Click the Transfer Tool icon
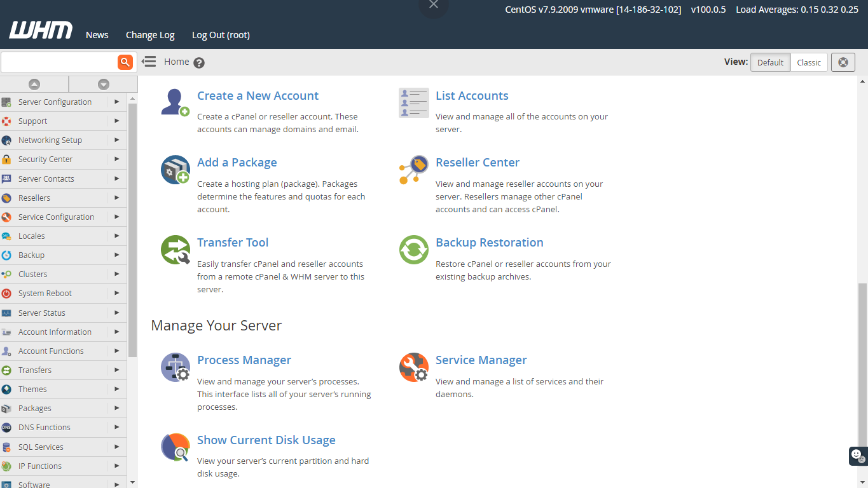Viewport: 868px width, 488px height. coord(175,250)
